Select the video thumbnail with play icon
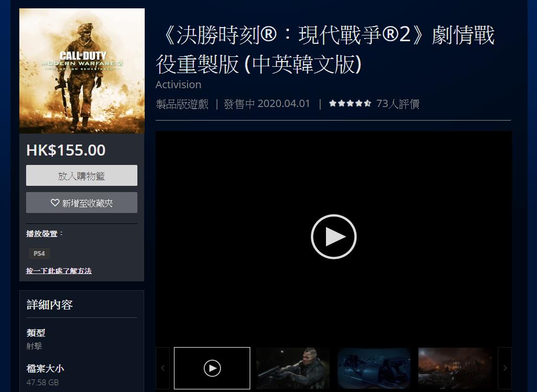Viewport: 537px width, 392px height. (x=212, y=368)
